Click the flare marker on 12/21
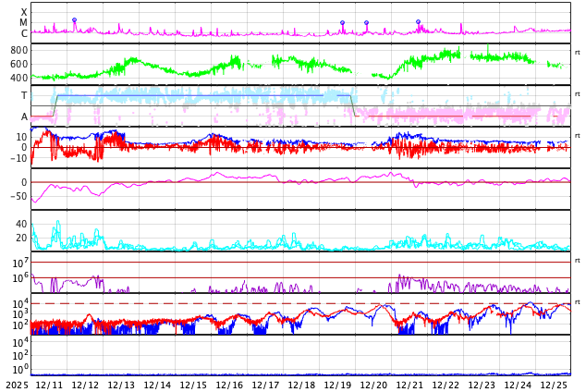 [418, 22]
